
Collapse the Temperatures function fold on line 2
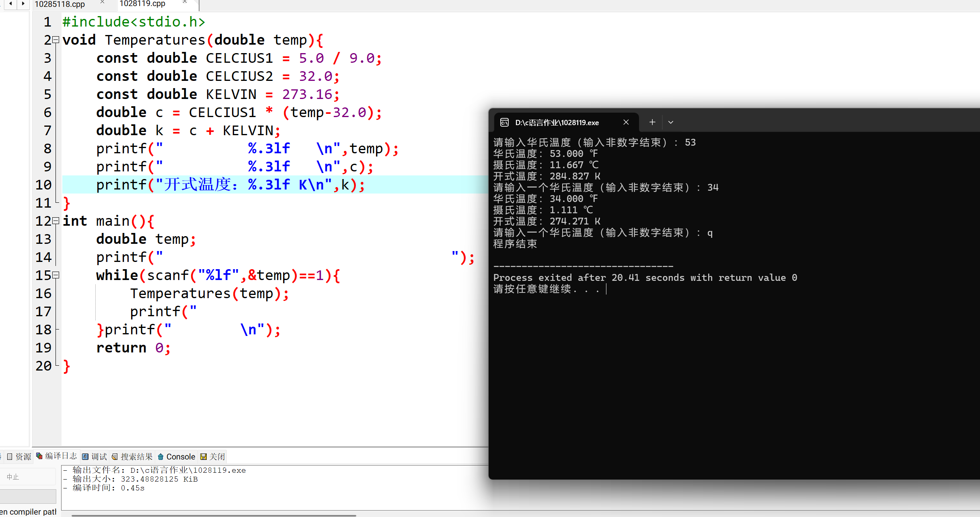pyautogui.click(x=56, y=40)
